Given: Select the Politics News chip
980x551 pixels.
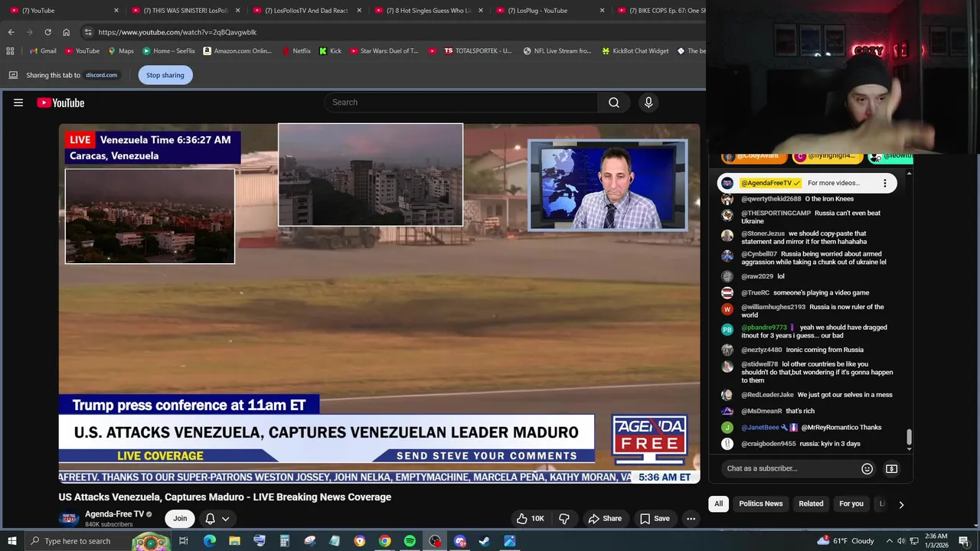Looking at the screenshot, I should [760, 504].
